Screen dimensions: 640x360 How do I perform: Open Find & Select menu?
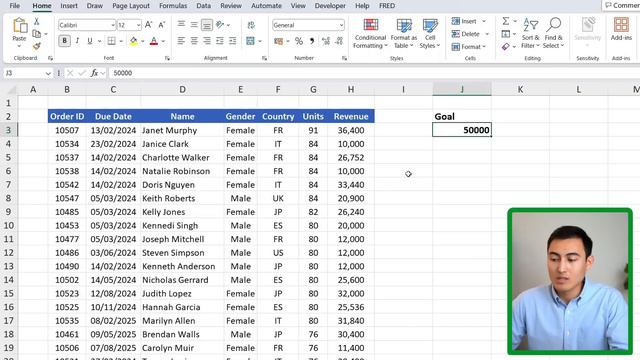[553, 33]
